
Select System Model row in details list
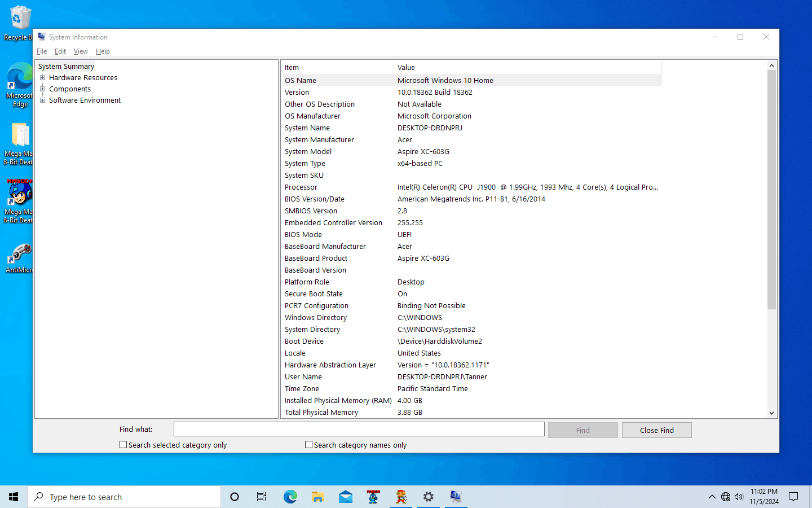point(471,151)
